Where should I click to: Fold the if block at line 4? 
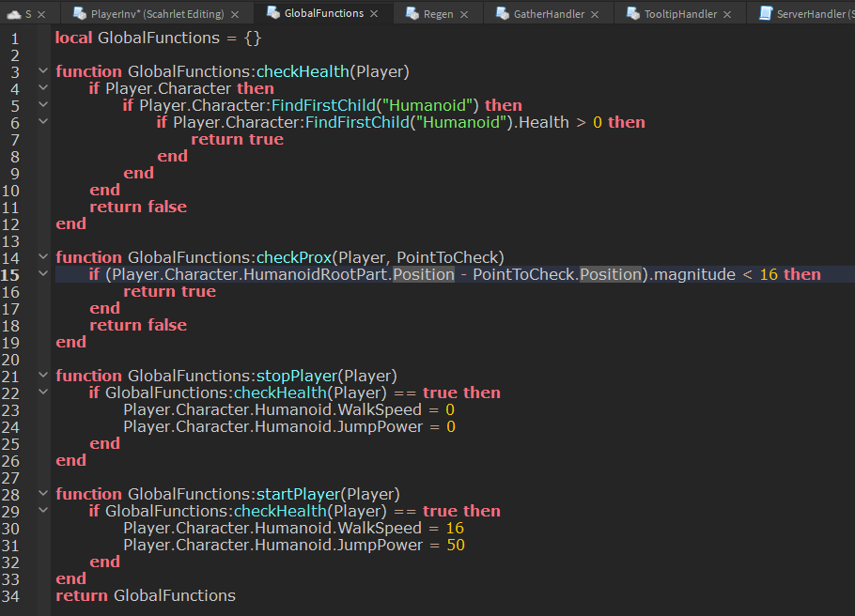click(x=43, y=87)
